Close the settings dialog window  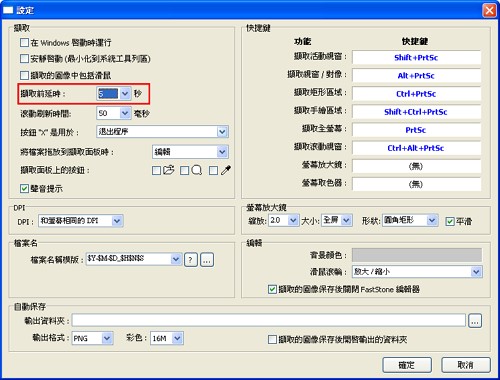(489, 10)
